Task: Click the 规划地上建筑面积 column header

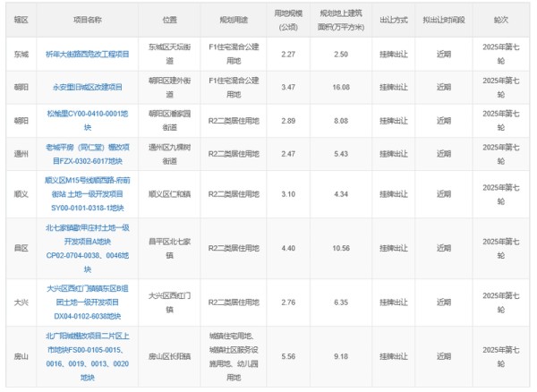Action: (341, 20)
